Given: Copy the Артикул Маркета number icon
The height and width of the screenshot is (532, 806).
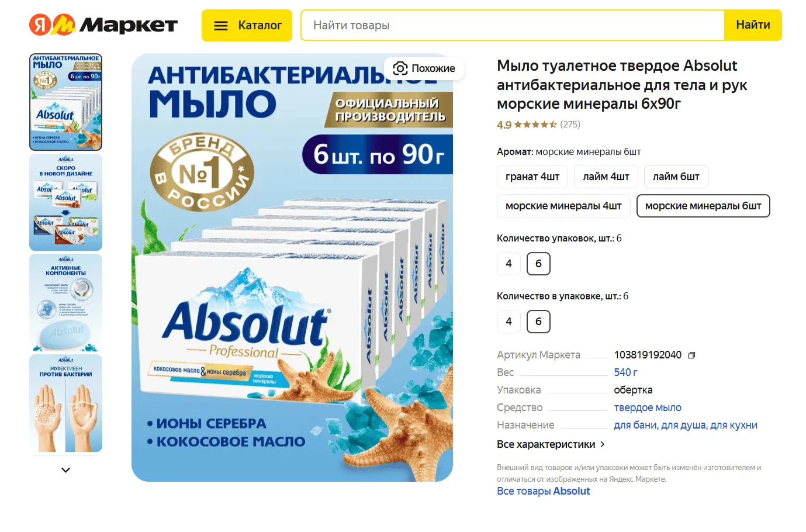Looking at the screenshot, I should 692,355.
